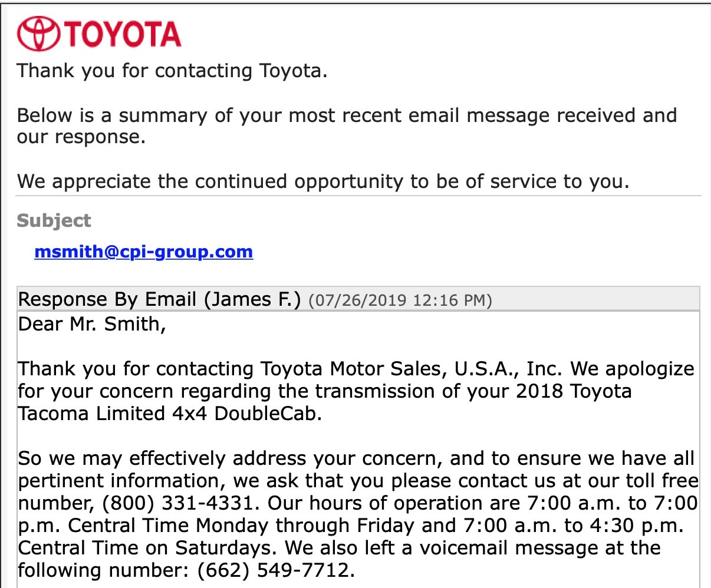Select the Response By Email header bar
Screen dimensions: 711x588
pos(358,299)
